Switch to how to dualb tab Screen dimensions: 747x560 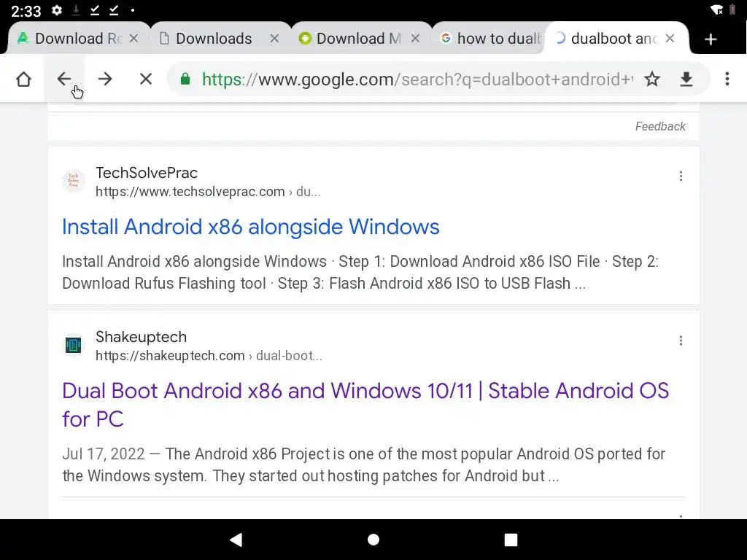[491, 38]
